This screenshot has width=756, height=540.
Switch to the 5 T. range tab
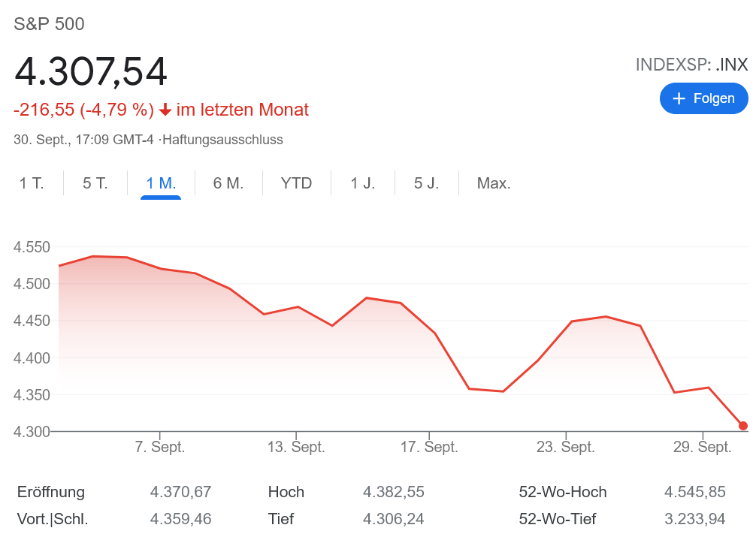(x=95, y=183)
